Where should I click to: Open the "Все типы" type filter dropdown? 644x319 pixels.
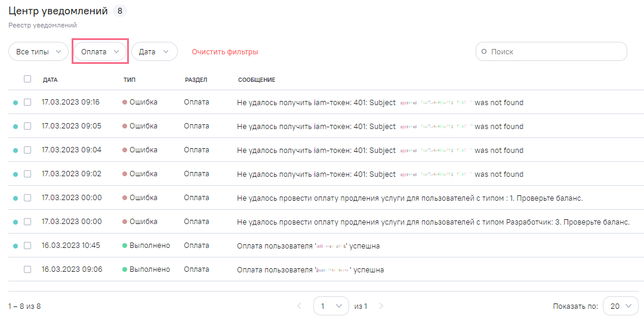point(38,52)
